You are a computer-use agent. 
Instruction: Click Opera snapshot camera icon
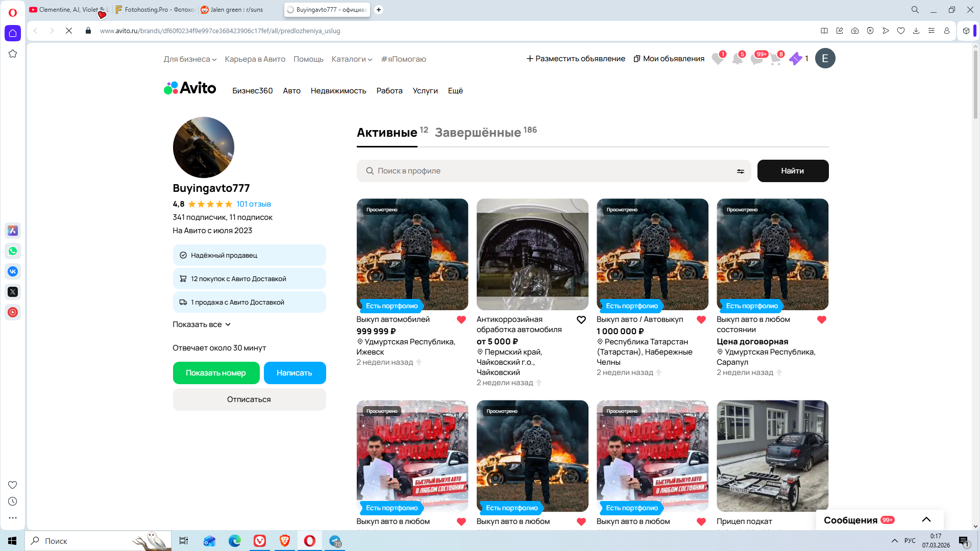854,31
